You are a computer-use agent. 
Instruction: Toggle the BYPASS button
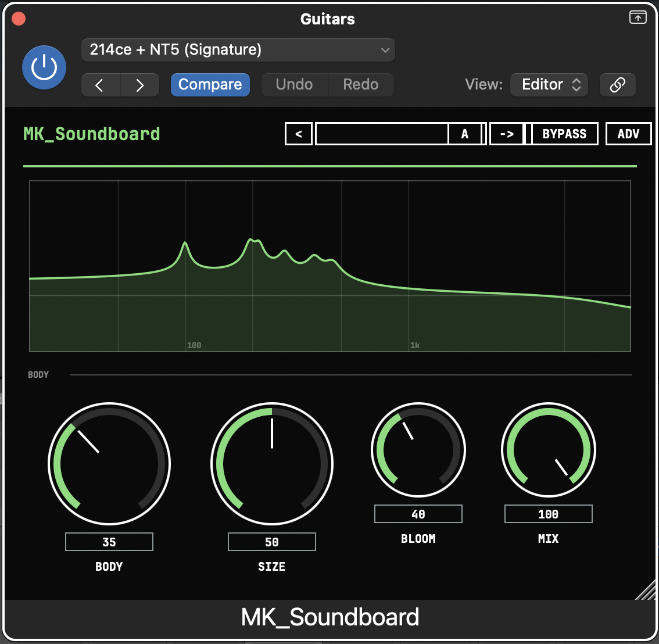564,134
